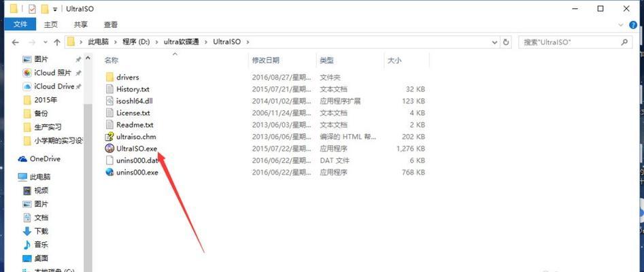This screenshot has width=644, height=272.
Task: Click the 下载 arrow icon
Action: click(27, 231)
